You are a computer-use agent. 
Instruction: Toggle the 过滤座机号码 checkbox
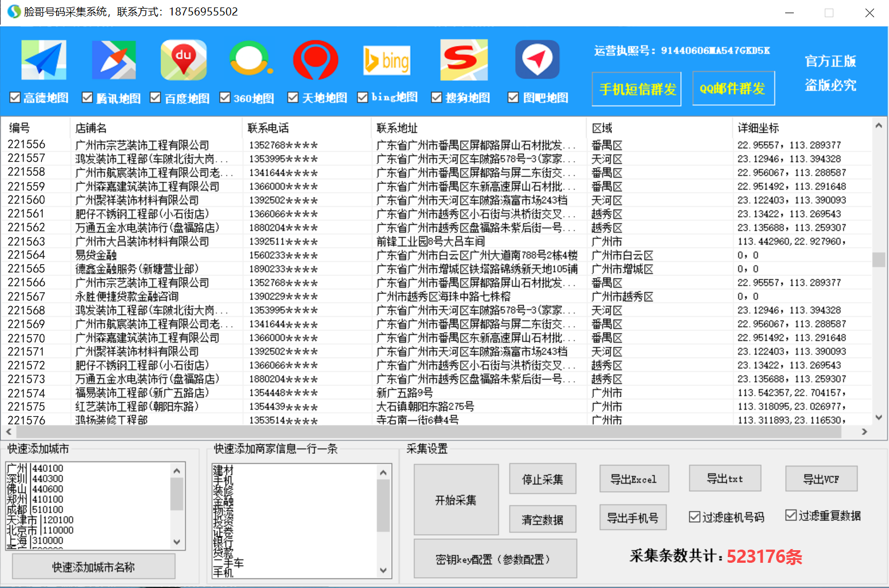click(695, 517)
